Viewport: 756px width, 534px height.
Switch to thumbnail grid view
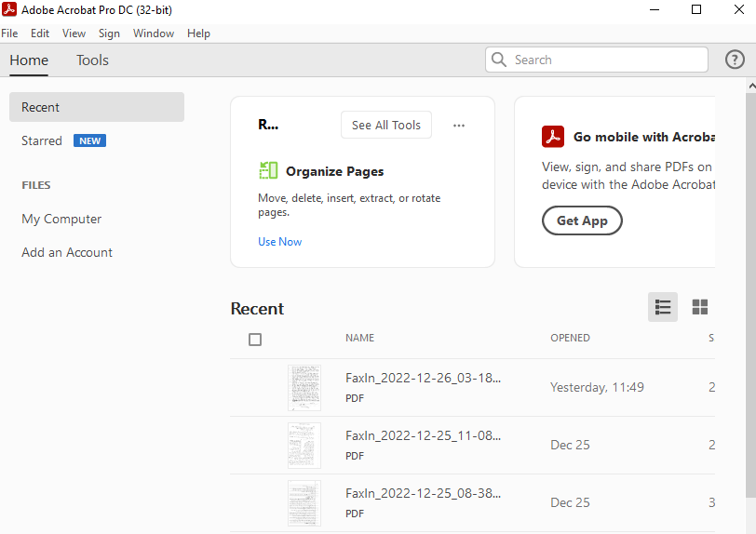pyautogui.click(x=700, y=307)
